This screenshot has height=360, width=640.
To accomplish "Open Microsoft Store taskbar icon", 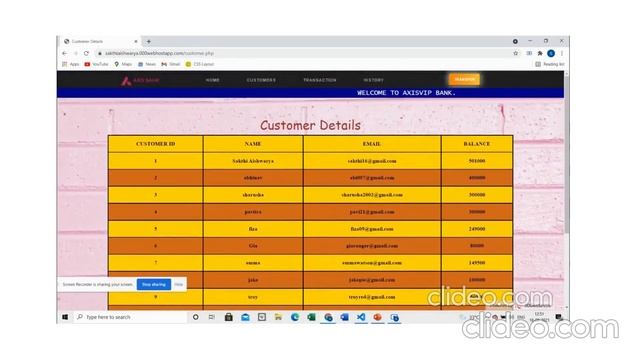I will [x=229, y=317].
